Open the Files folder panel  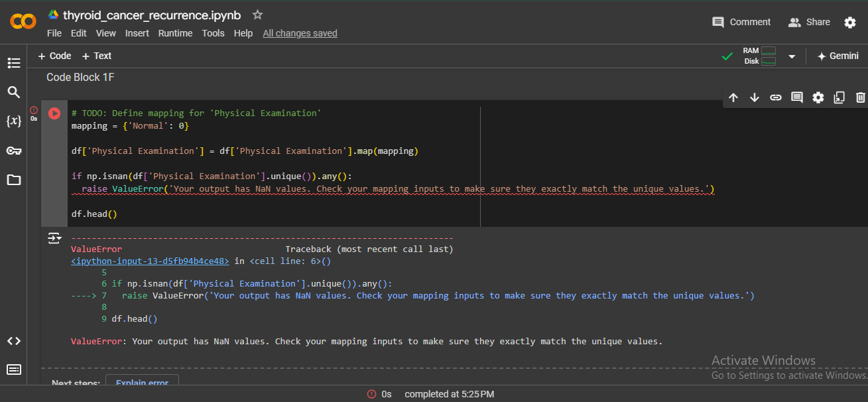[13, 180]
